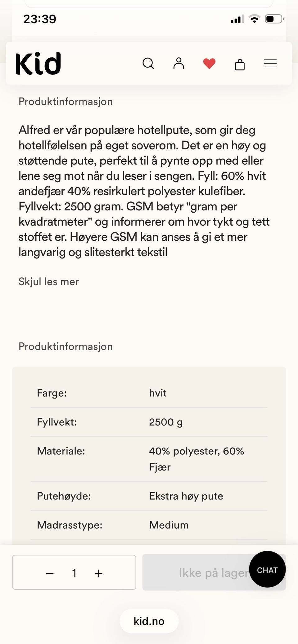Open the black CHAT bubble
298x644 pixels.
[267, 569]
